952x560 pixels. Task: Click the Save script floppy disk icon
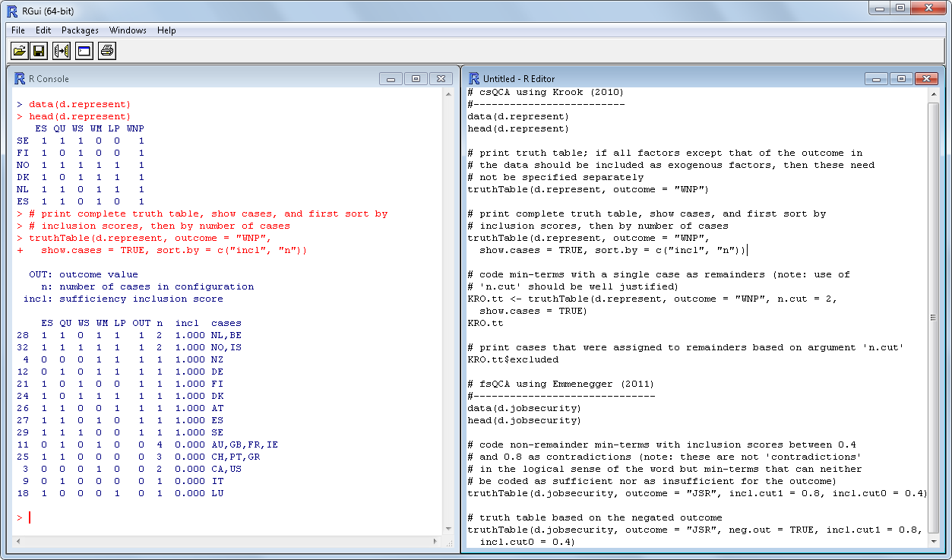40,51
